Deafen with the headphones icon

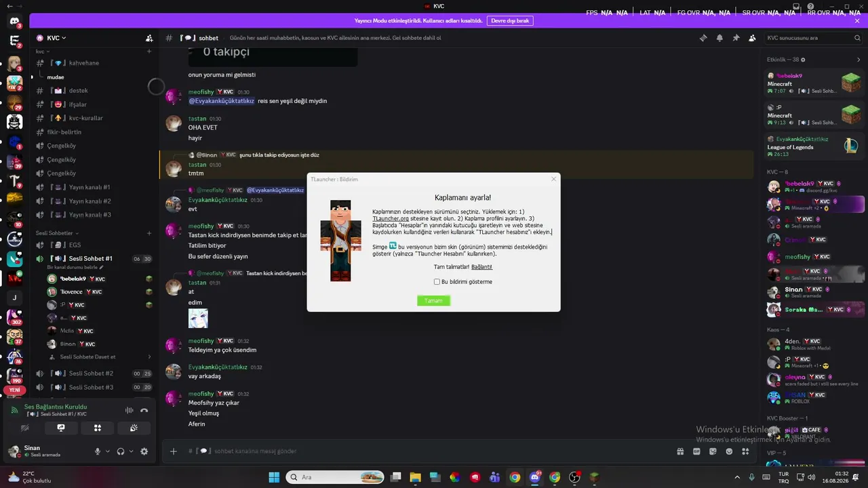121,451
